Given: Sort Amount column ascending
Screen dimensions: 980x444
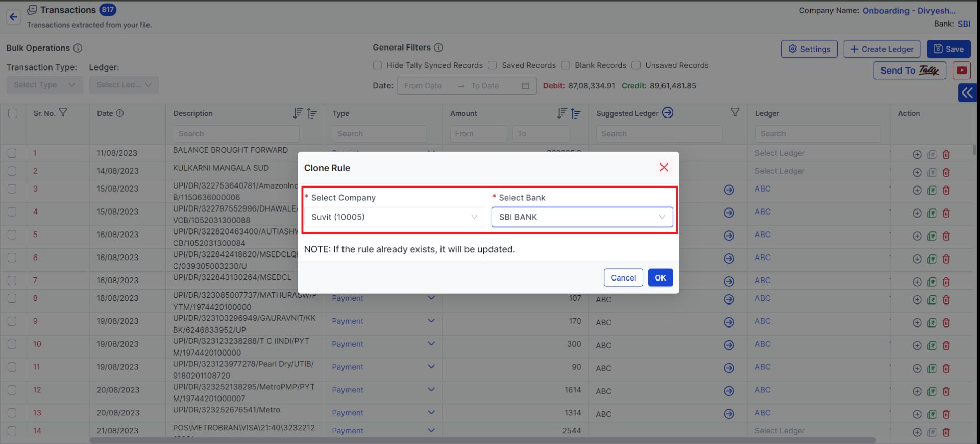Looking at the screenshot, I should pyautogui.click(x=575, y=113).
